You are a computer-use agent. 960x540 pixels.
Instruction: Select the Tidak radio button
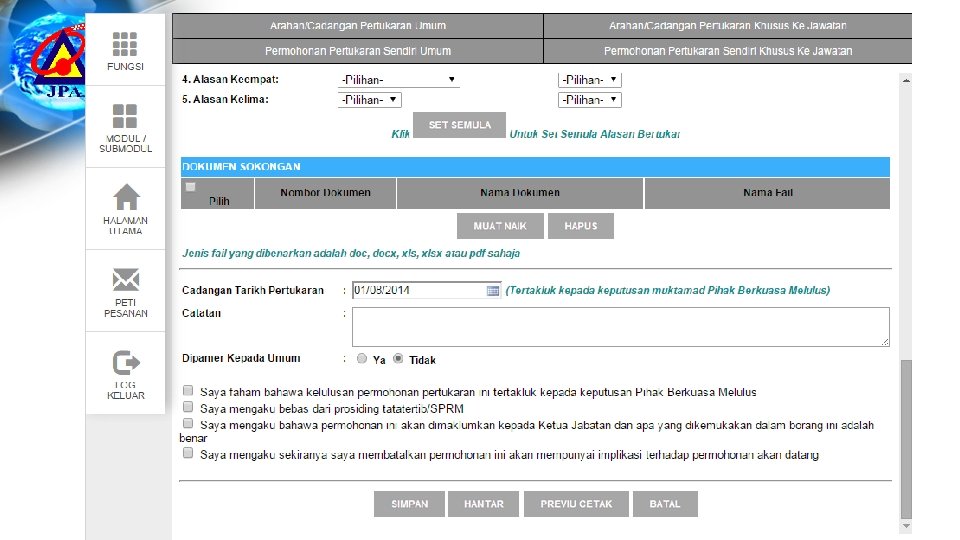tap(398, 359)
